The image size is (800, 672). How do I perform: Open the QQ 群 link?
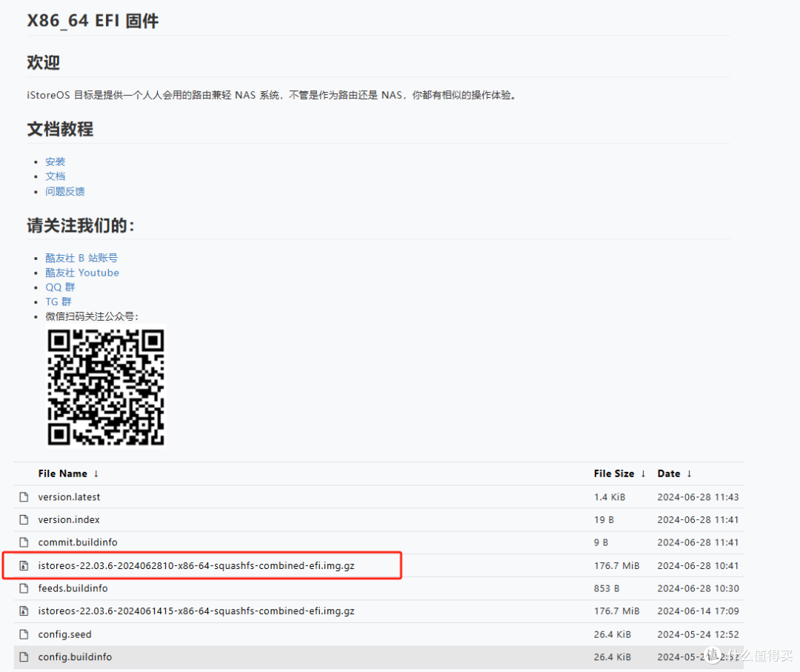pos(60,287)
